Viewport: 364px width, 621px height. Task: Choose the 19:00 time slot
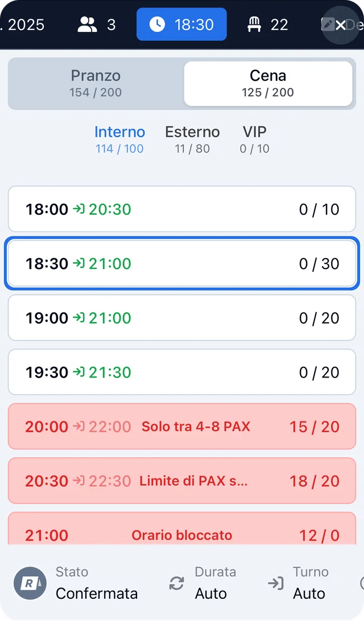182,318
